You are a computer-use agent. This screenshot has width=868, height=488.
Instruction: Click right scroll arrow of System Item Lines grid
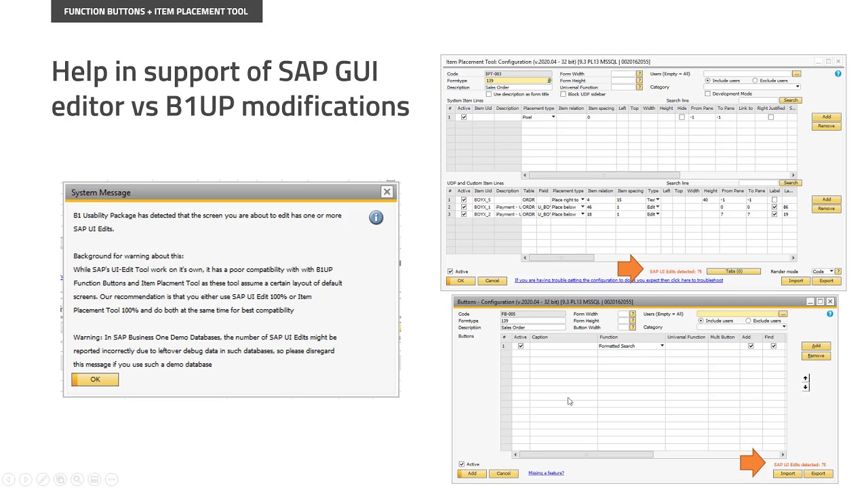pos(793,175)
